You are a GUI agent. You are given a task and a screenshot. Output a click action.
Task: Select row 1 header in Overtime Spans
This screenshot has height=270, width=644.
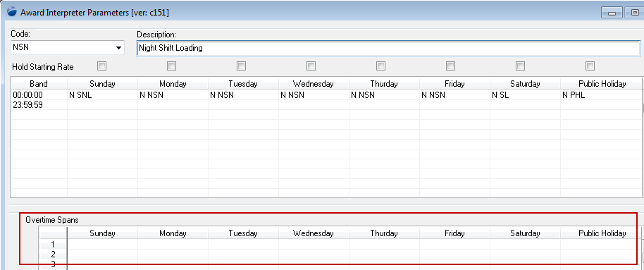coord(53,245)
